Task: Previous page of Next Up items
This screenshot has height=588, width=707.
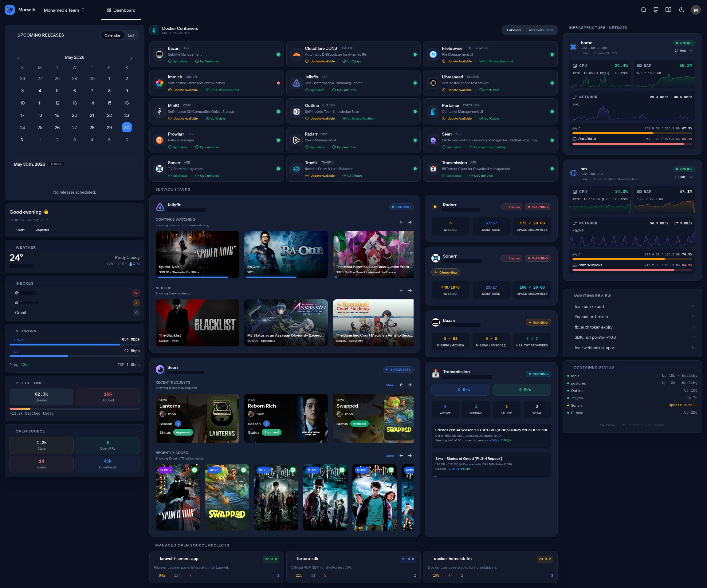Action: tap(401, 290)
